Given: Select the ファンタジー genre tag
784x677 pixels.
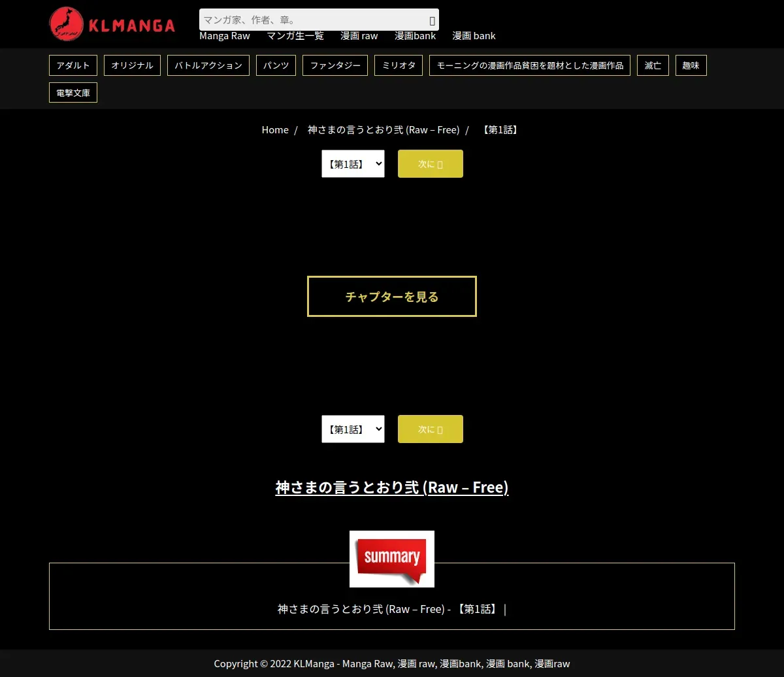Looking at the screenshot, I should 335,65.
